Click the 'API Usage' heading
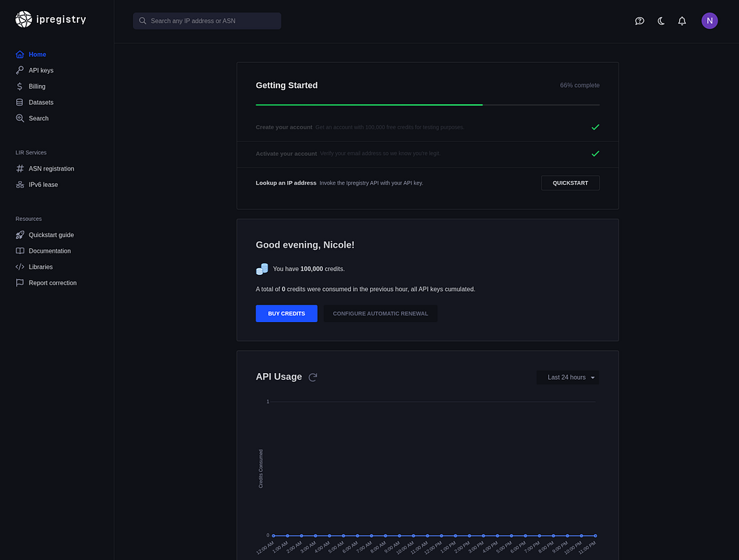Image resolution: width=739 pixels, height=560 pixels. click(x=279, y=377)
